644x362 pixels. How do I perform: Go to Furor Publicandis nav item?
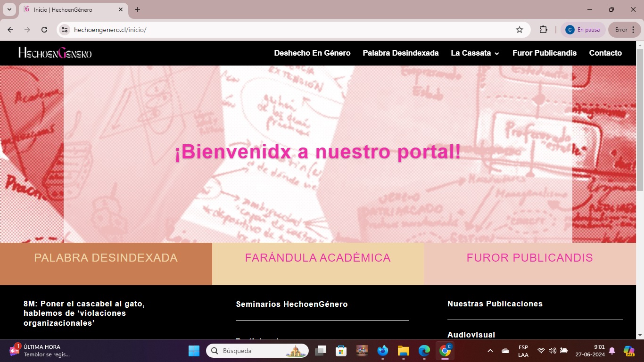(x=545, y=53)
